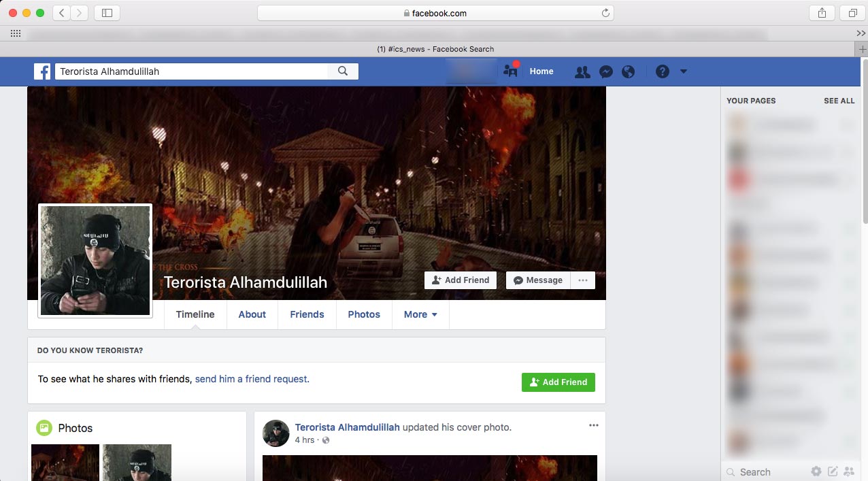Screen dimensions: 868x481
Task: Expand the More dropdown on profile tabs
Action: pyautogui.click(x=420, y=314)
